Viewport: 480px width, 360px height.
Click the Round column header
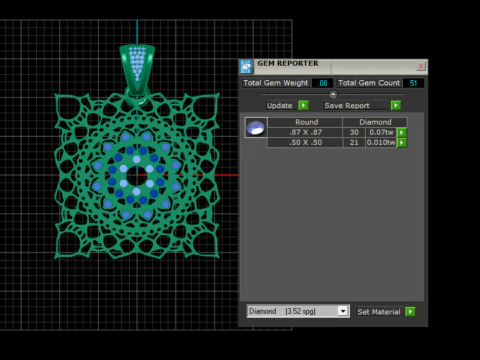coord(305,122)
